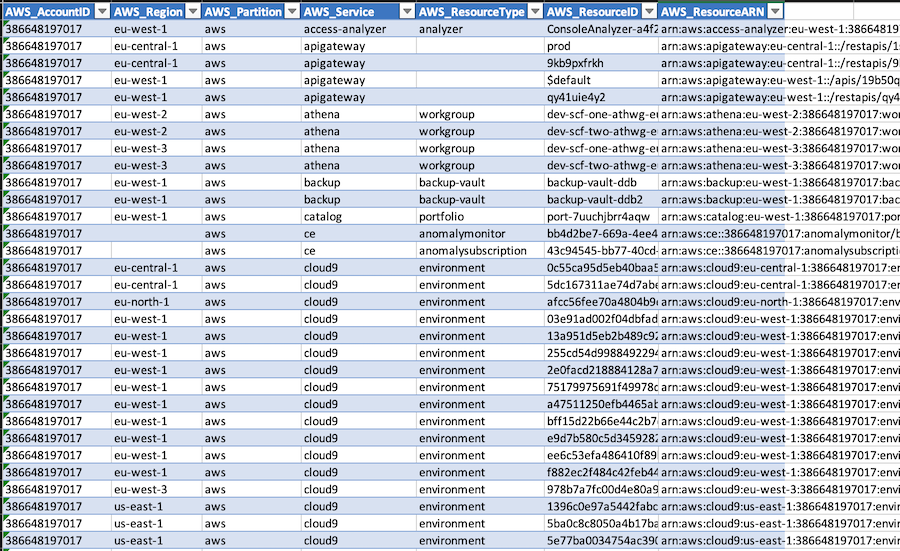900x551 pixels.
Task: Select the catalog service cell
Action: click(358, 216)
